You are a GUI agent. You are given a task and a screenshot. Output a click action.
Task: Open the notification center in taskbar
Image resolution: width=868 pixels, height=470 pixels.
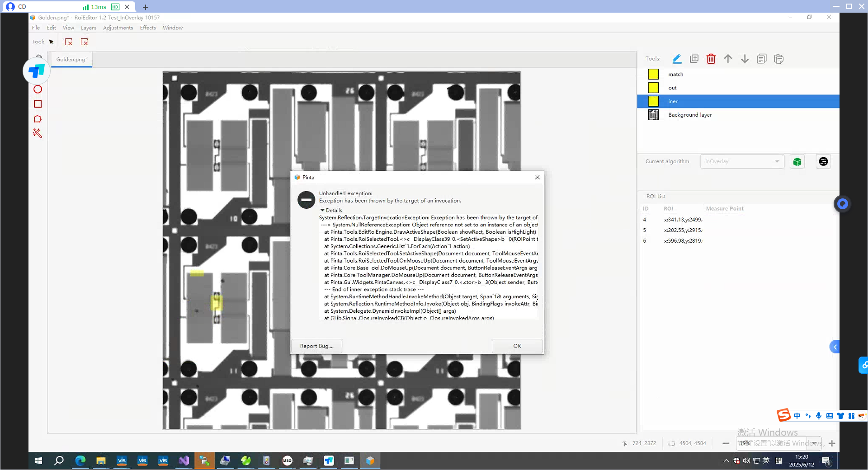[826, 461]
